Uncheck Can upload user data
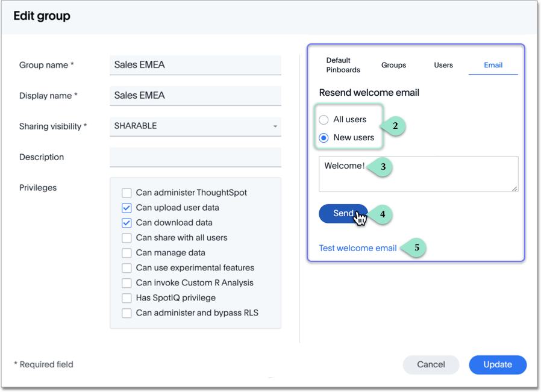 (x=127, y=208)
